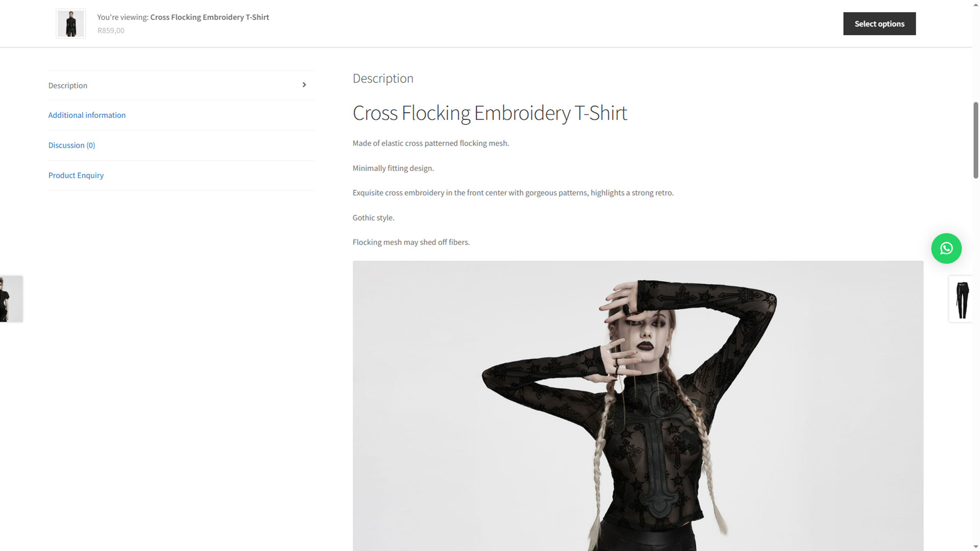
Task: Click the chevron arrow beside Description tab
Action: [x=304, y=85]
